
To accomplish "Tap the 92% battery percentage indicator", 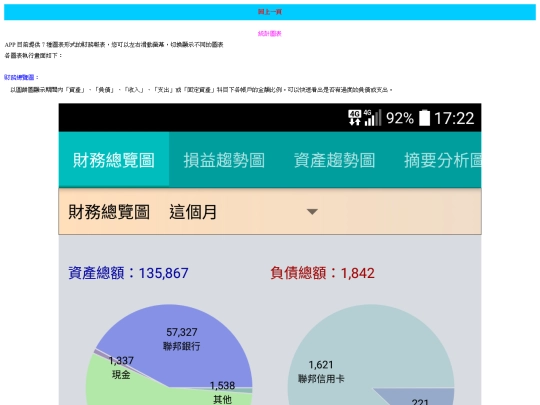I will pos(399,118).
